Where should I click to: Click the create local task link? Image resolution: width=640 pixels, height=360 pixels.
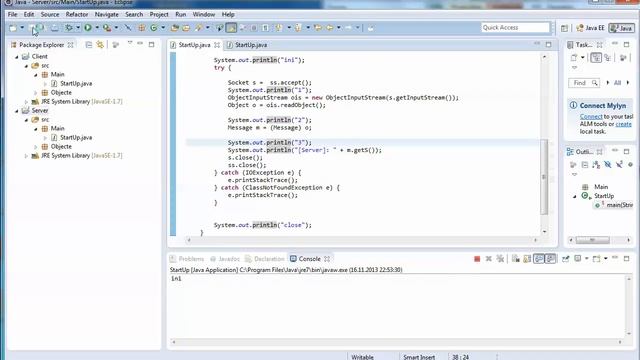coord(623,124)
